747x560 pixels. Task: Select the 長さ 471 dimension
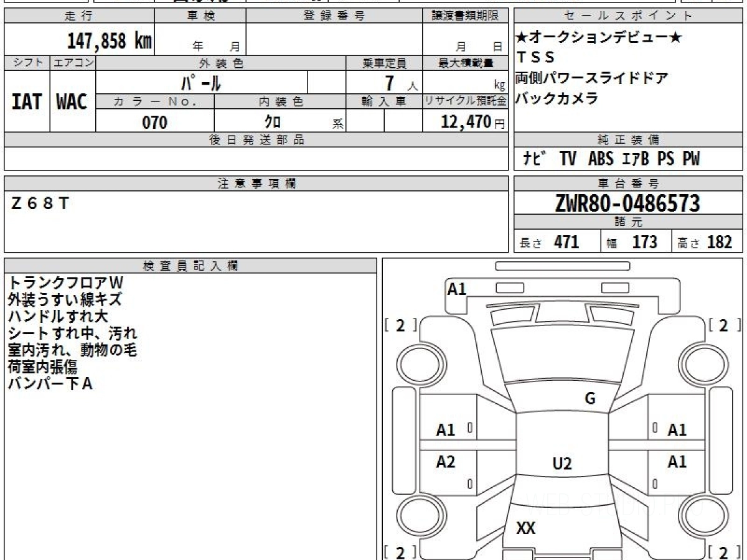550,242
